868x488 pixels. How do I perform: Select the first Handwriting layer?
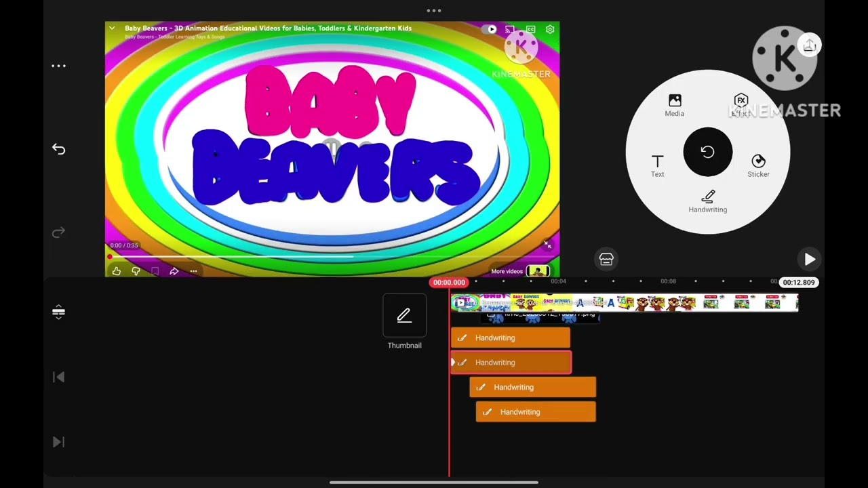click(511, 338)
